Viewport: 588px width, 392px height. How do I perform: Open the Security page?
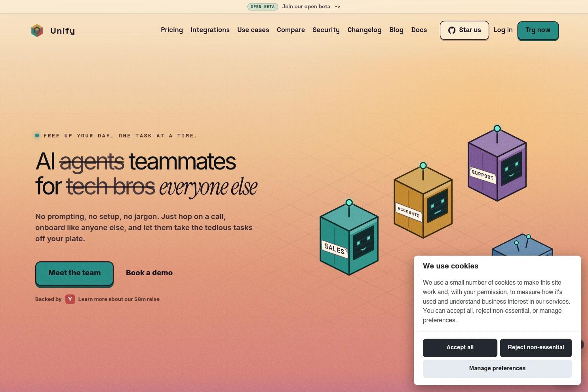click(x=326, y=30)
